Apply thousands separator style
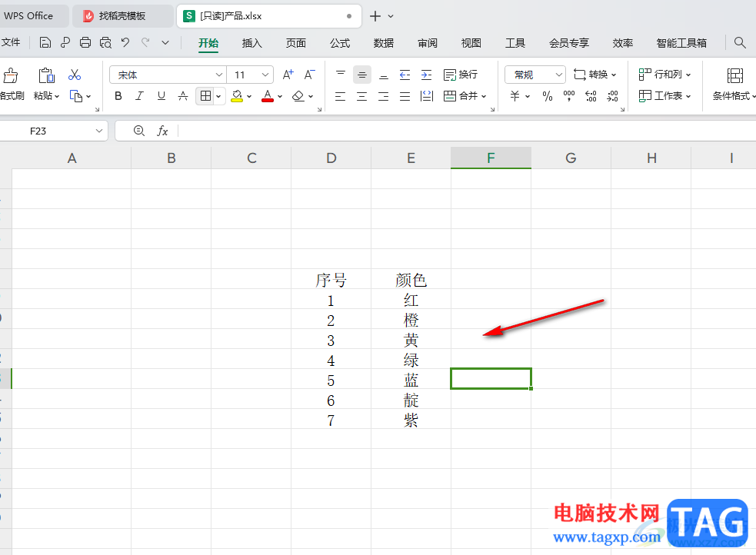 [569, 96]
